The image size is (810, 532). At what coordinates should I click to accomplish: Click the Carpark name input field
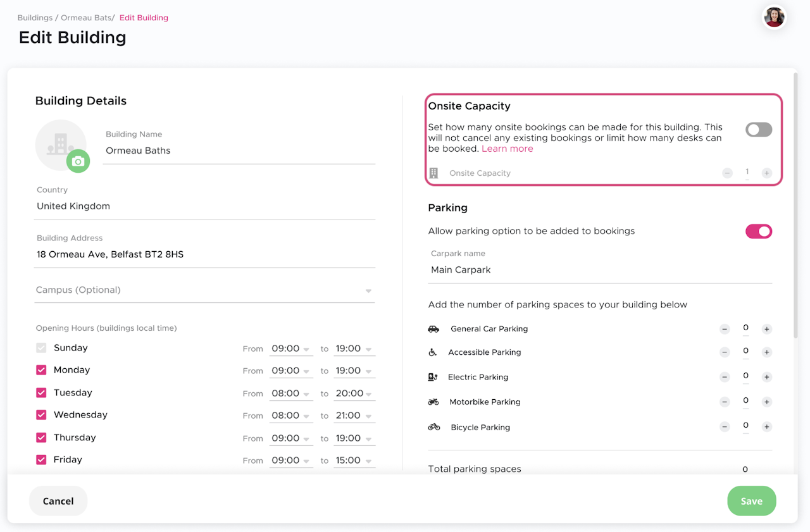pos(599,270)
